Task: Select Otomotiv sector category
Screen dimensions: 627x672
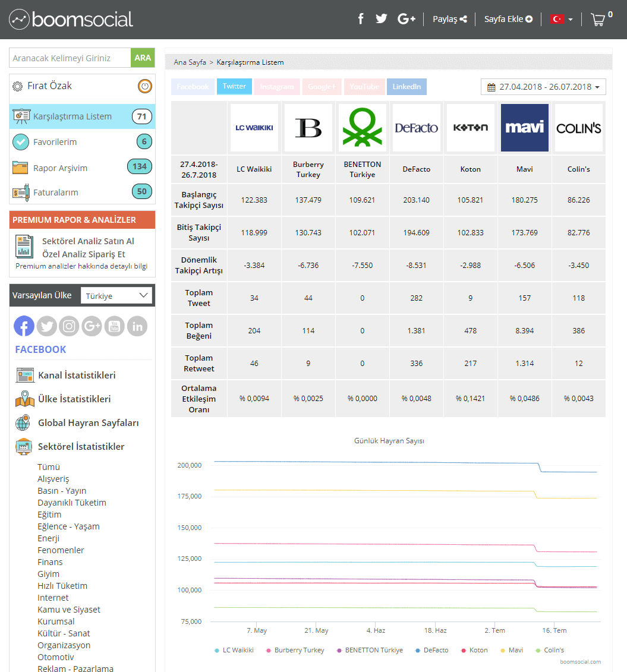Action: (x=56, y=657)
